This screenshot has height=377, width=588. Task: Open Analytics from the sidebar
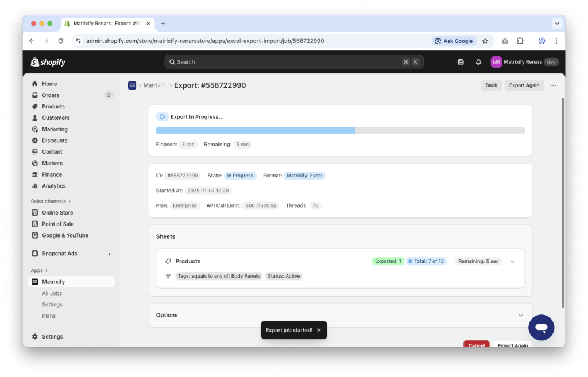(x=36, y=185)
